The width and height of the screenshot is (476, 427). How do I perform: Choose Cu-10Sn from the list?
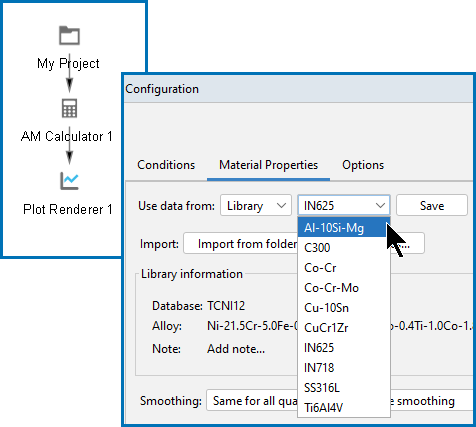click(x=344, y=307)
